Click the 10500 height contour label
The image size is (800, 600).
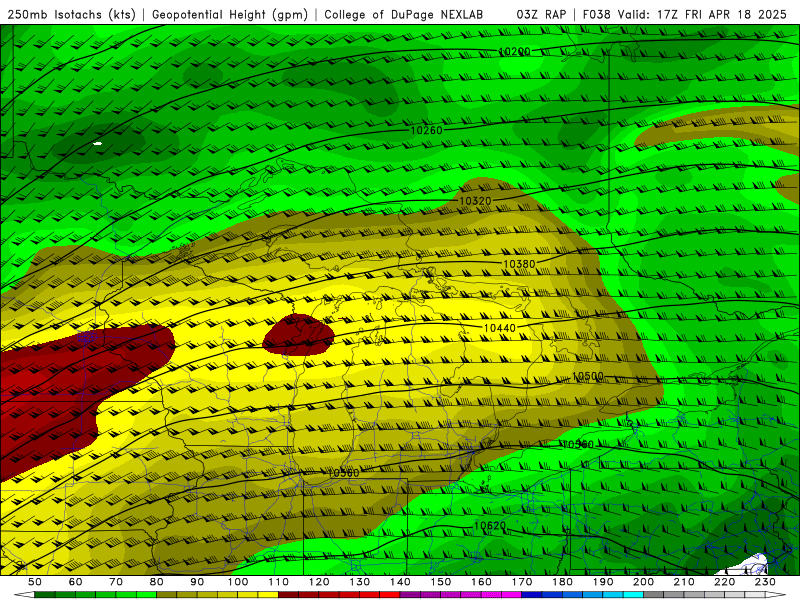click(x=588, y=377)
